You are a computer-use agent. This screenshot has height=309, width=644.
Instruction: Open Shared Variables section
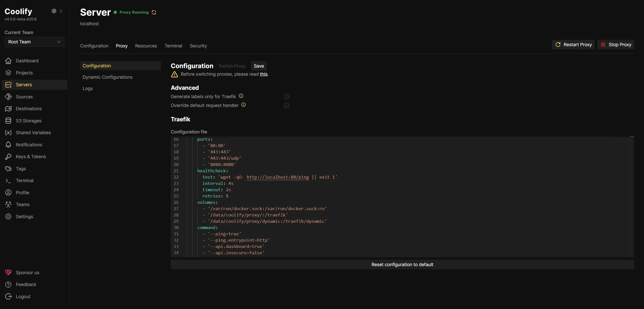point(33,132)
